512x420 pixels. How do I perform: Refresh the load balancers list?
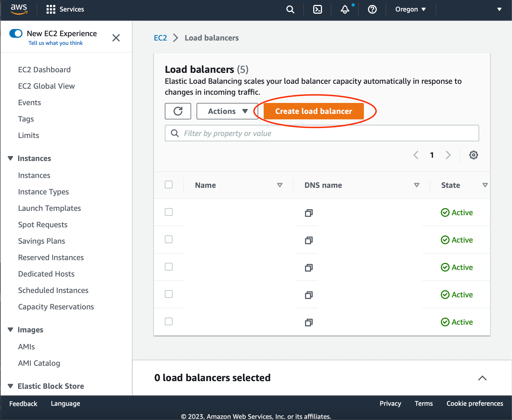[x=178, y=111]
